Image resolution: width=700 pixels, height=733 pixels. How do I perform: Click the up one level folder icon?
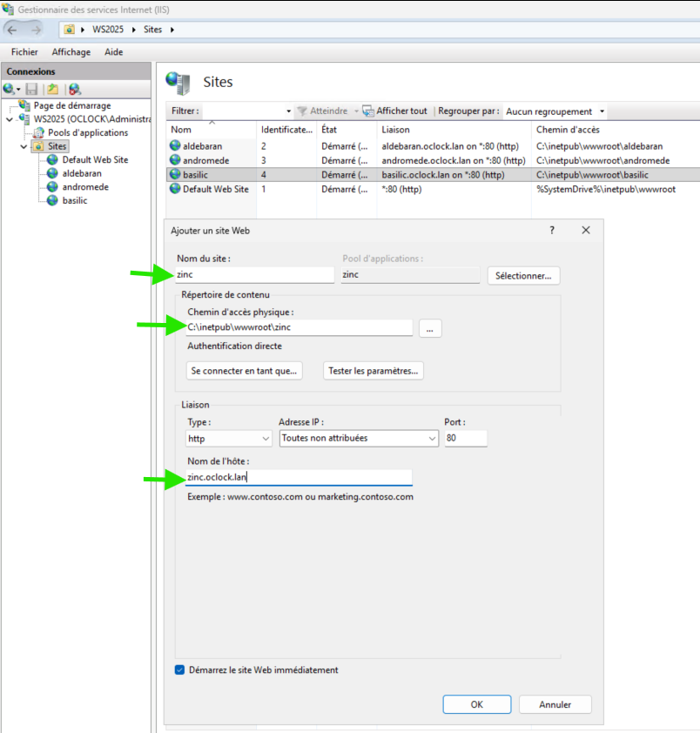pyautogui.click(x=53, y=89)
